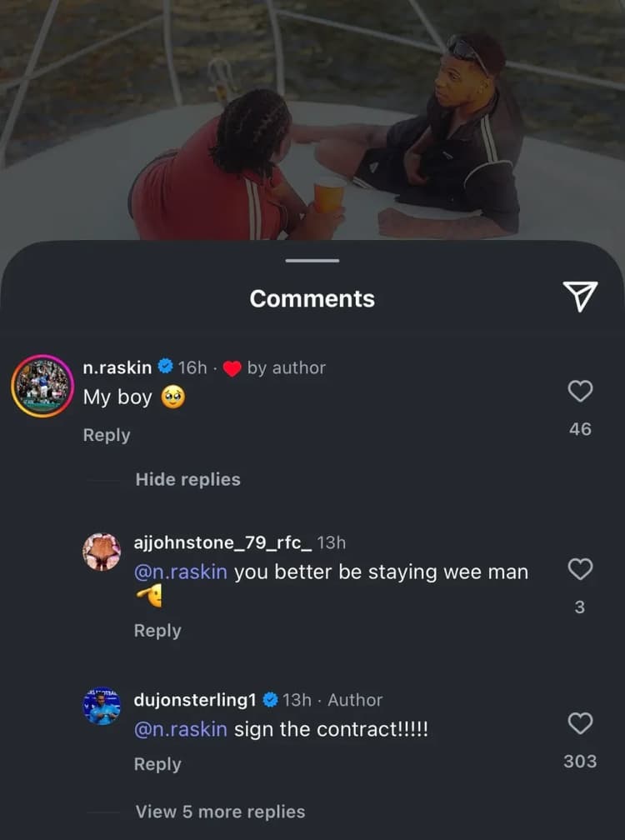
Task: Open the dujonsterling1 username link
Action: (194, 700)
